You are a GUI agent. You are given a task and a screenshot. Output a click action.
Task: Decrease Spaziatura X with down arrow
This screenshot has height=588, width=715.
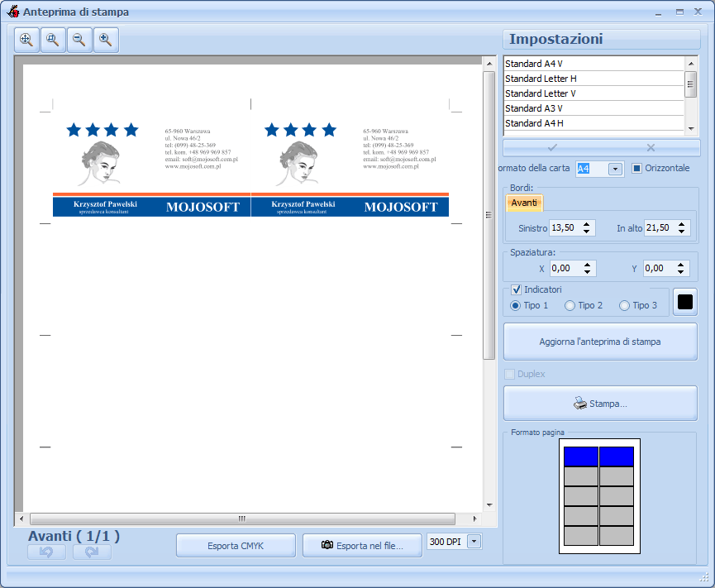588,272
